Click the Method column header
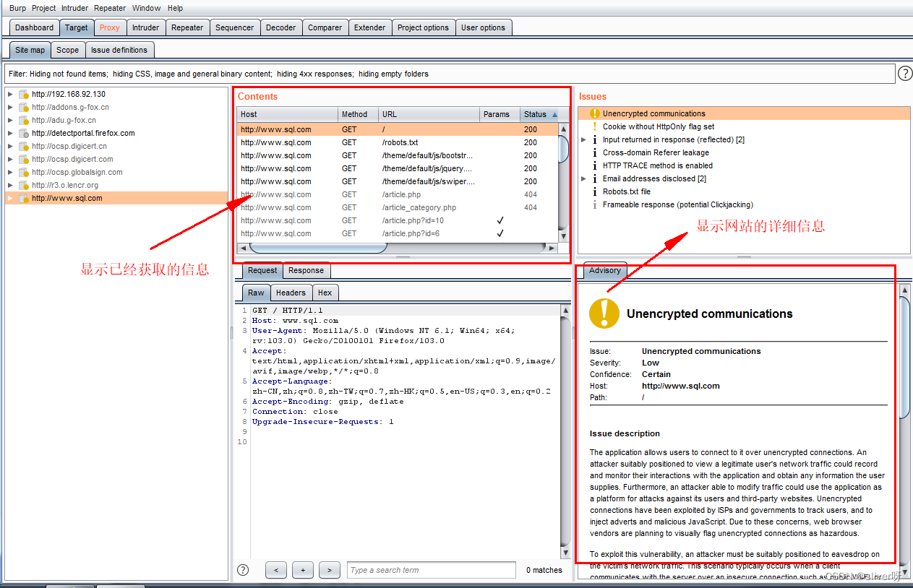The width and height of the screenshot is (913, 588). coord(358,114)
